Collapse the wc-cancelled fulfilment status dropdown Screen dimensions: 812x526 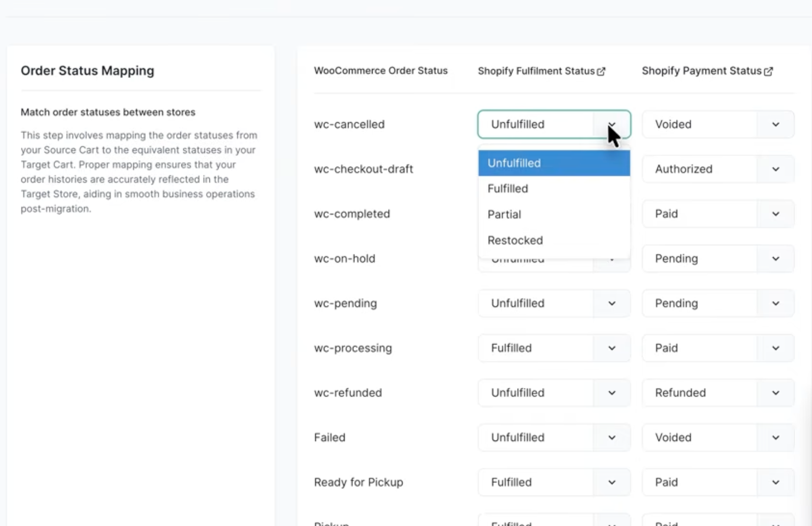click(x=554, y=124)
